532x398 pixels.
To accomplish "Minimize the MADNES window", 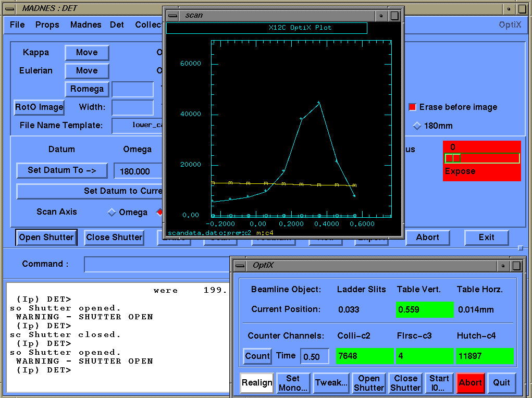I will point(509,9).
